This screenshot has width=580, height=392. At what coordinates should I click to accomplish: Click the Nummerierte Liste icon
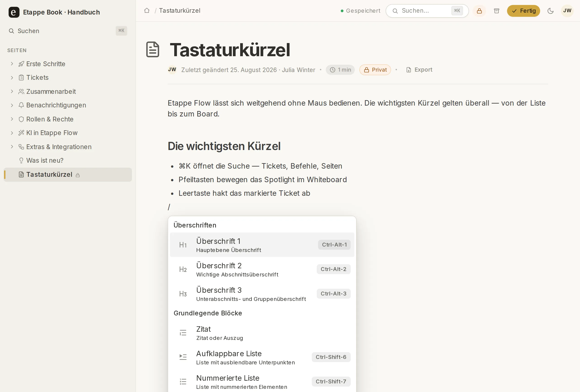click(x=183, y=382)
